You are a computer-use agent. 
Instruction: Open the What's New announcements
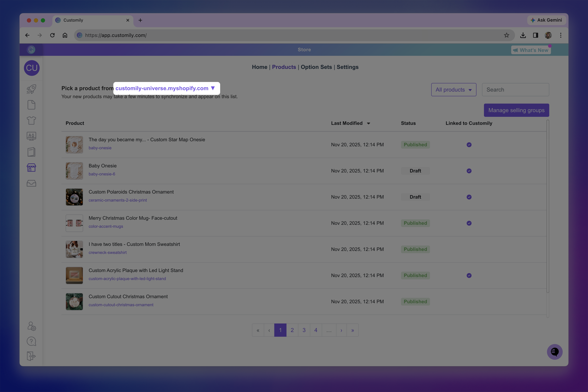click(531, 50)
